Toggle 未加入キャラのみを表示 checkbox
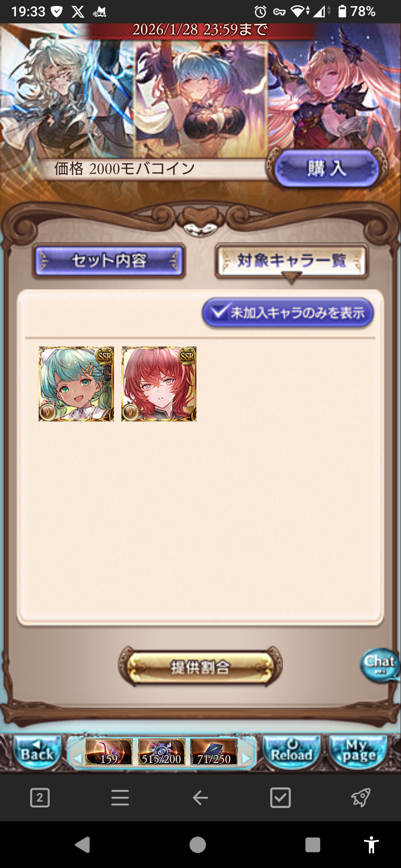Image resolution: width=401 pixels, height=868 pixels. [x=288, y=313]
